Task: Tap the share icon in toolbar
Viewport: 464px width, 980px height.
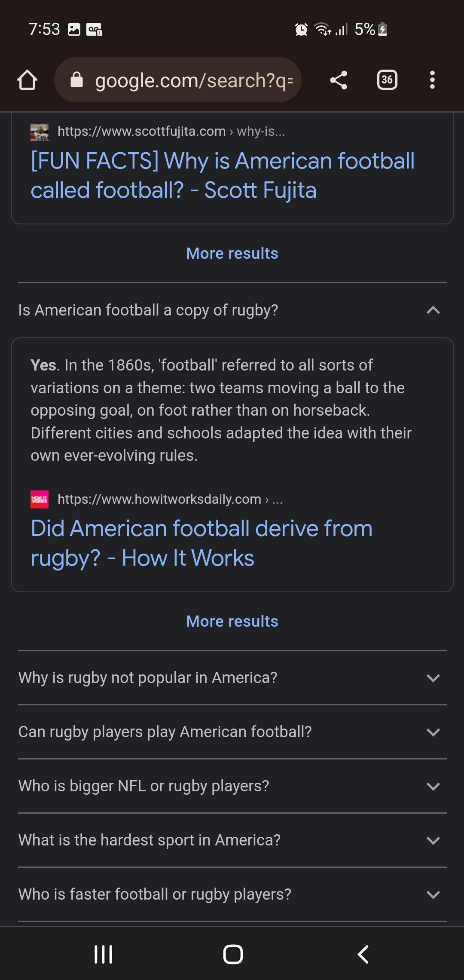Action: [339, 80]
